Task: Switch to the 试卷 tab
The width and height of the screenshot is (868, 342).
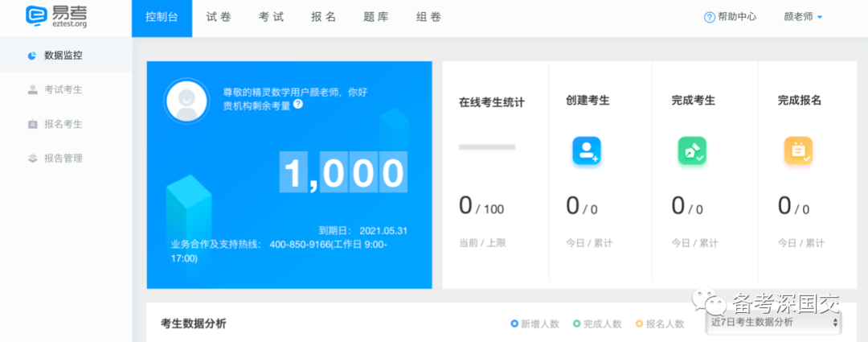Action: tap(218, 17)
